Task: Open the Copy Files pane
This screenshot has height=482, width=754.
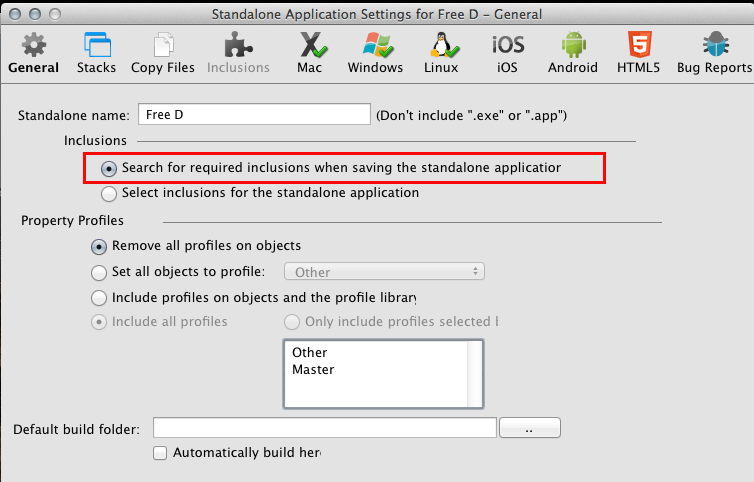Action: pos(163,53)
